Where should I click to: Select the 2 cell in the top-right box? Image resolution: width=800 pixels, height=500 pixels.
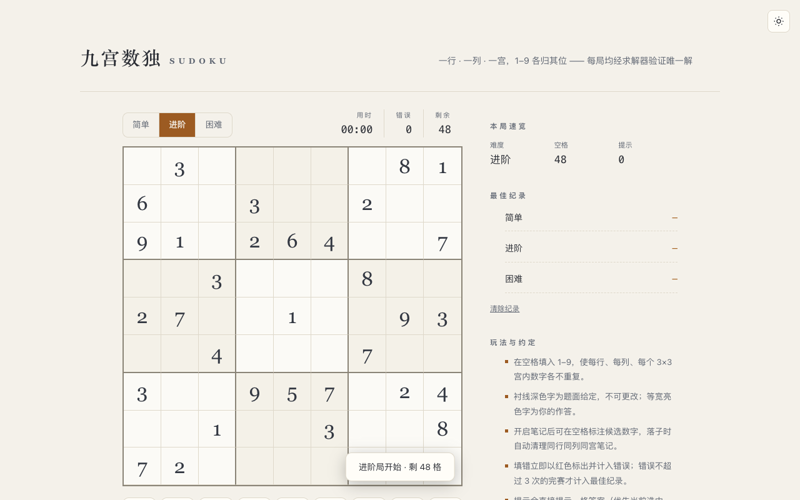pos(367,204)
